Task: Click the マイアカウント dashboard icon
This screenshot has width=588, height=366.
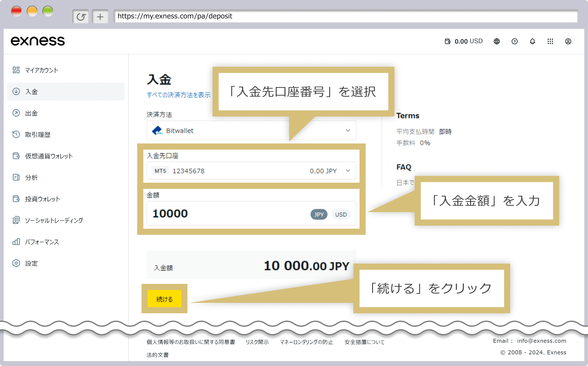Action: pyautogui.click(x=16, y=70)
